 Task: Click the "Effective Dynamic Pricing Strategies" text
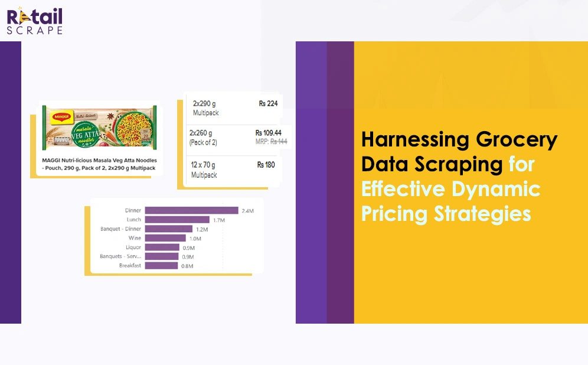click(450, 201)
